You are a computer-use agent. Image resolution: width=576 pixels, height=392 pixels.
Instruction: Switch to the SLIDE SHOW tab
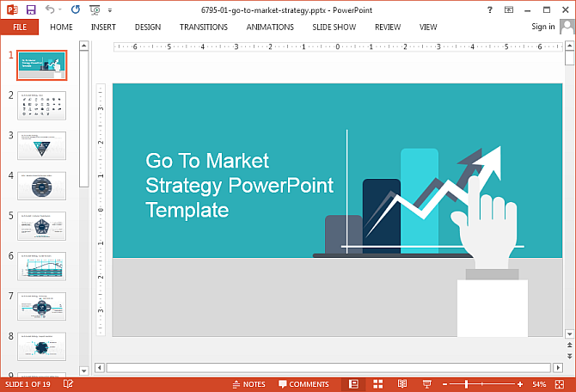[334, 28]
